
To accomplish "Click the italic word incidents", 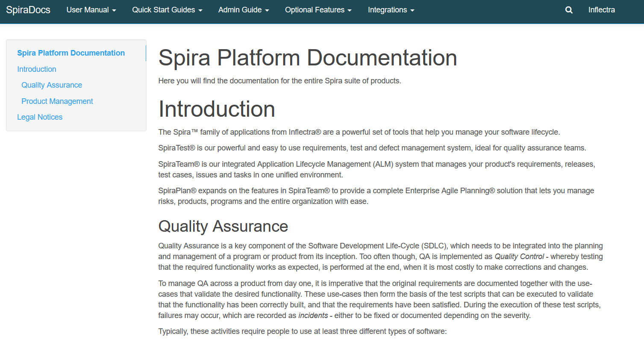I will click(313, 315).
